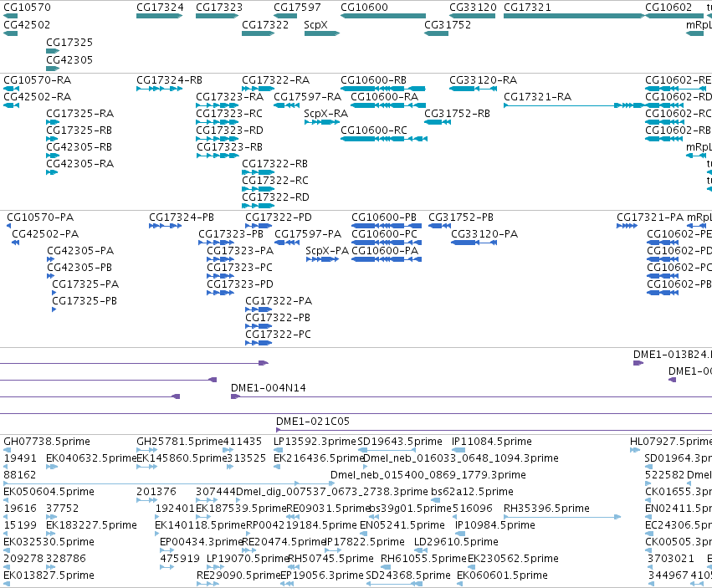
Task: Click the DME1-021C05 BAC label
Action: pyautogui.click(x=313, y=422)
